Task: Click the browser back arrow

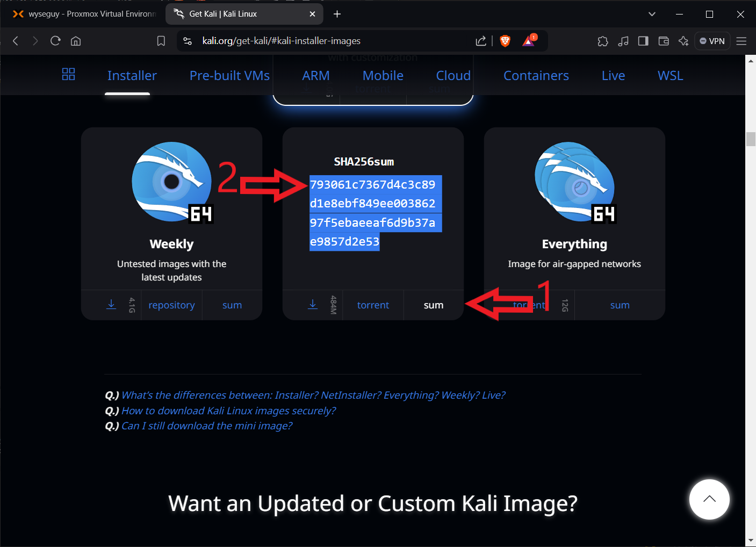Action: tap(16, 41)
